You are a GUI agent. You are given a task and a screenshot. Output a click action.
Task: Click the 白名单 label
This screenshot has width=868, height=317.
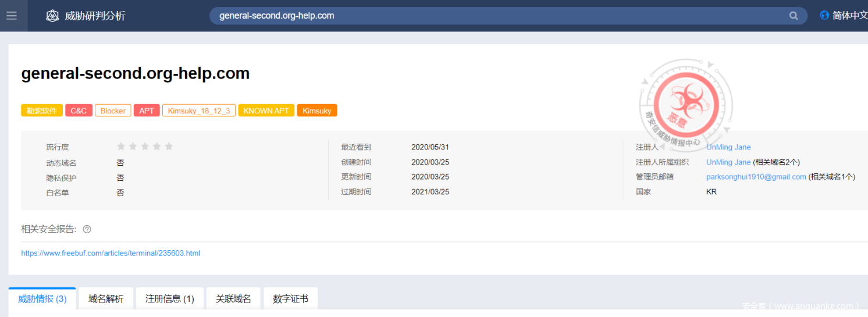(57, 193)
